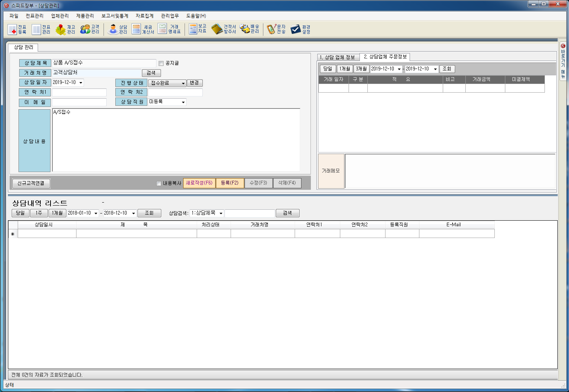
Task: Open 보고자료 toolbar icon
Action: click(x=197, y=29)
